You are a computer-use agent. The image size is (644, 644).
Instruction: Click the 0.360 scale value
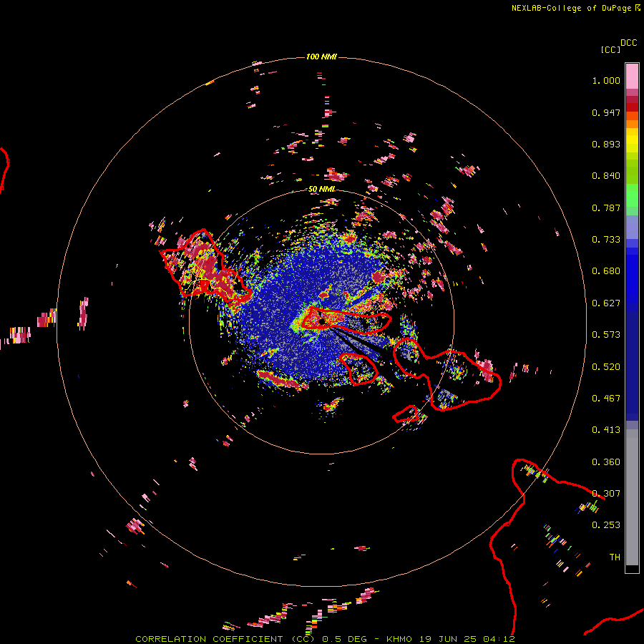pos(606,462)
